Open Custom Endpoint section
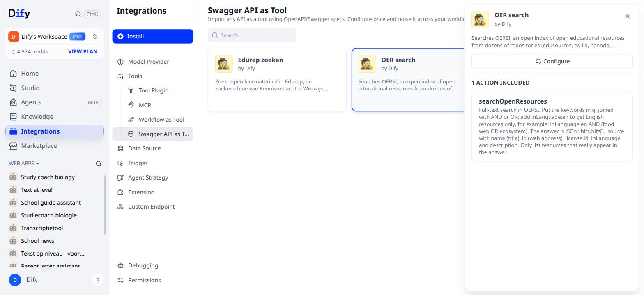This screenshot has height=295, width=644. 153,207
